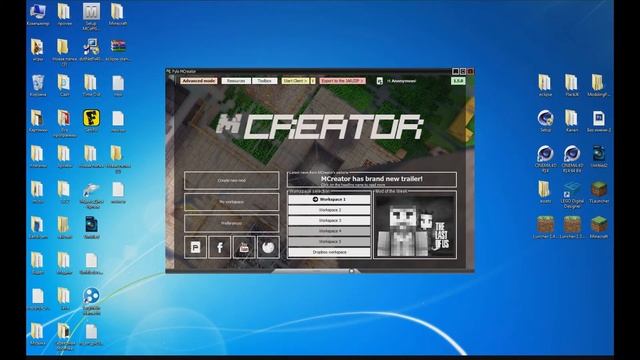Click the bottom pull-up handle of MCreator window
This screenshot has width=640, height=360.
(316, 271)
